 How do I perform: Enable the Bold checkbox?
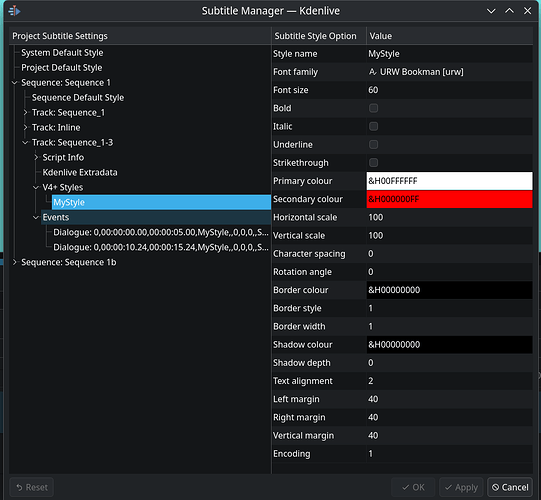tap(373, 108)
